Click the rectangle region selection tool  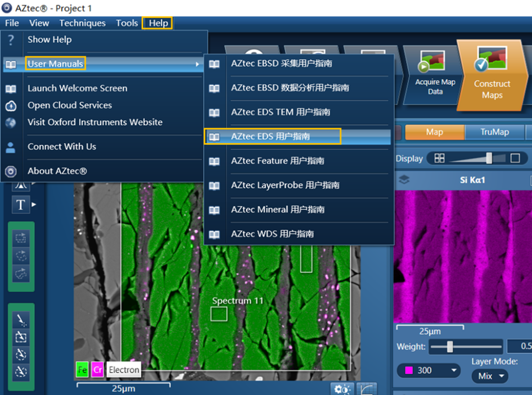point(21,238)
